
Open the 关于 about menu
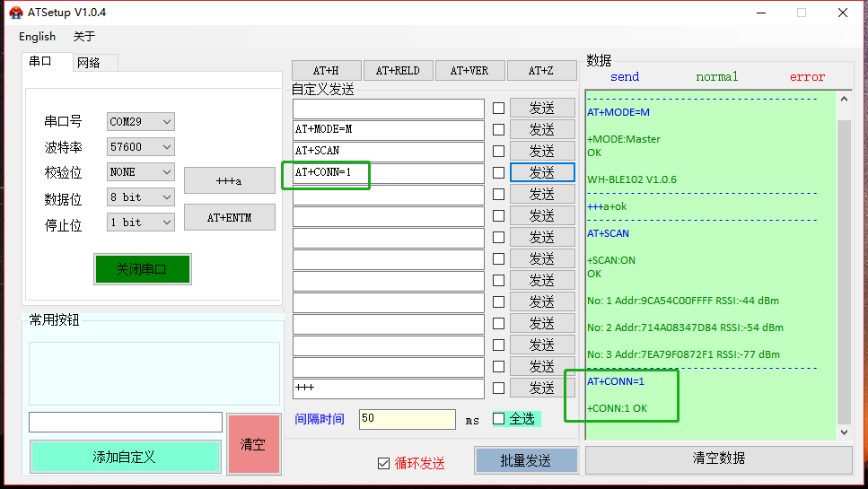click(x=83, y=37)
